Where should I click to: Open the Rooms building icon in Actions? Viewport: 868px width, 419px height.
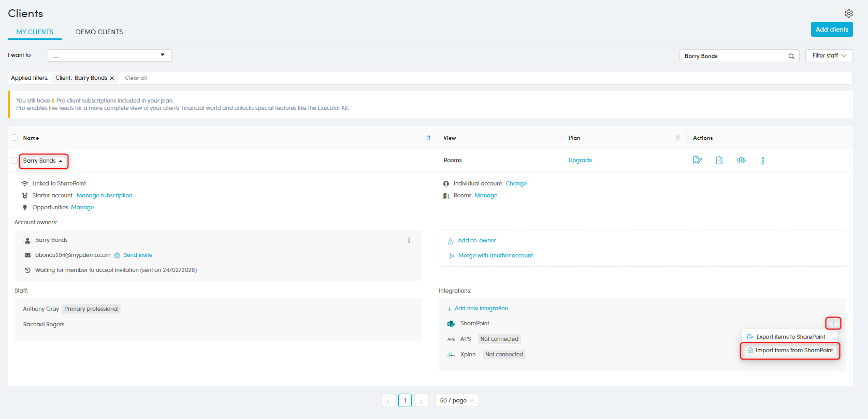pyautogui.click(x=719, y=161)
